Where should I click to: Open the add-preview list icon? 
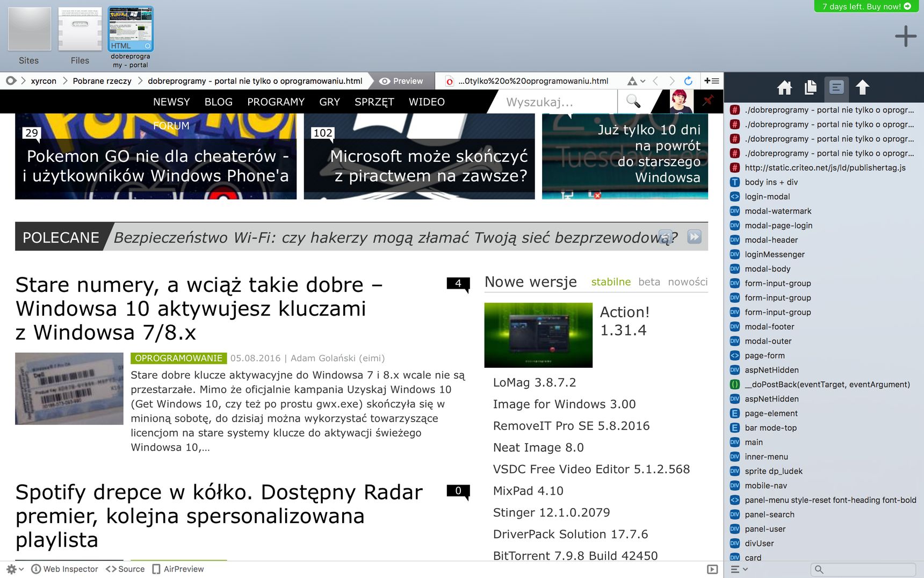coord(712,81)
